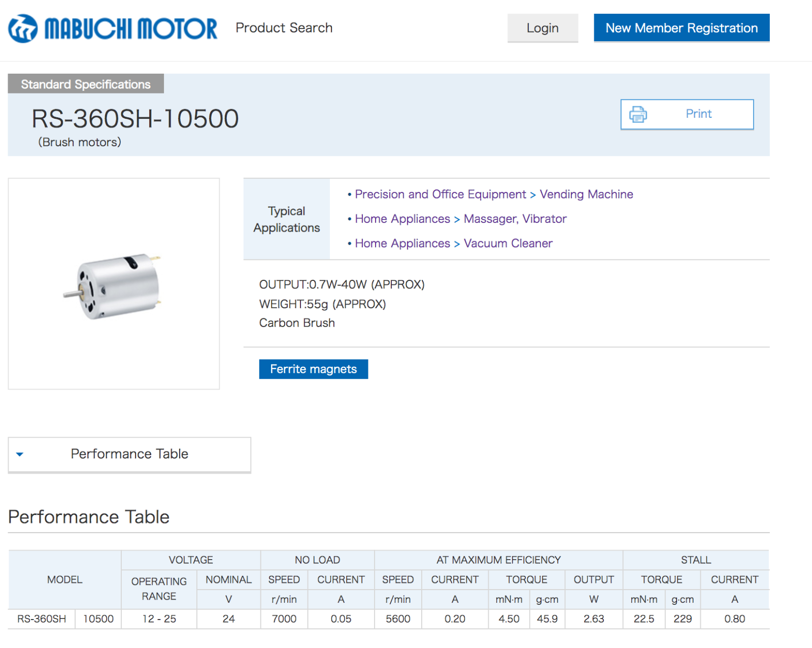Viewport: 812px width, 648px height.
Task: Click the MABUCHI MOTOR wordmark text
Action: [131, 28]
